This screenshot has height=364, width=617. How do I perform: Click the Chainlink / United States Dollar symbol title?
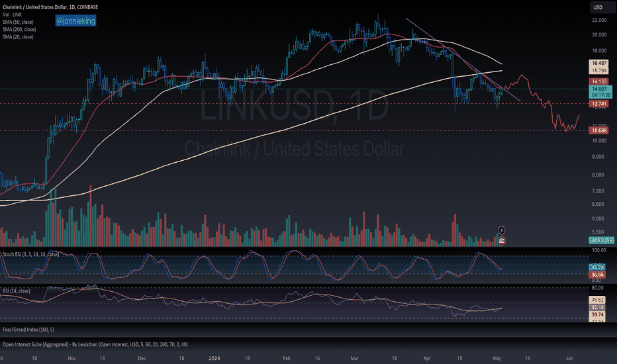pos(50,7)
